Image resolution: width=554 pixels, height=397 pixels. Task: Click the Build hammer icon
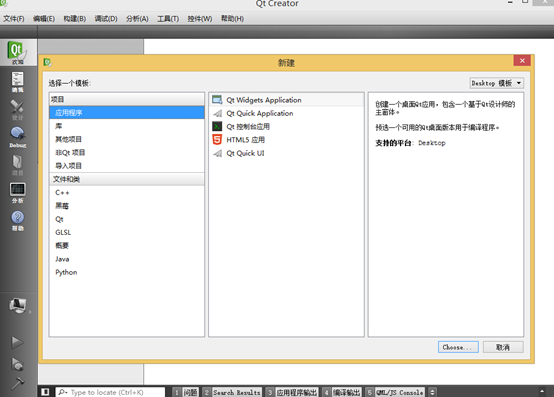17,383
